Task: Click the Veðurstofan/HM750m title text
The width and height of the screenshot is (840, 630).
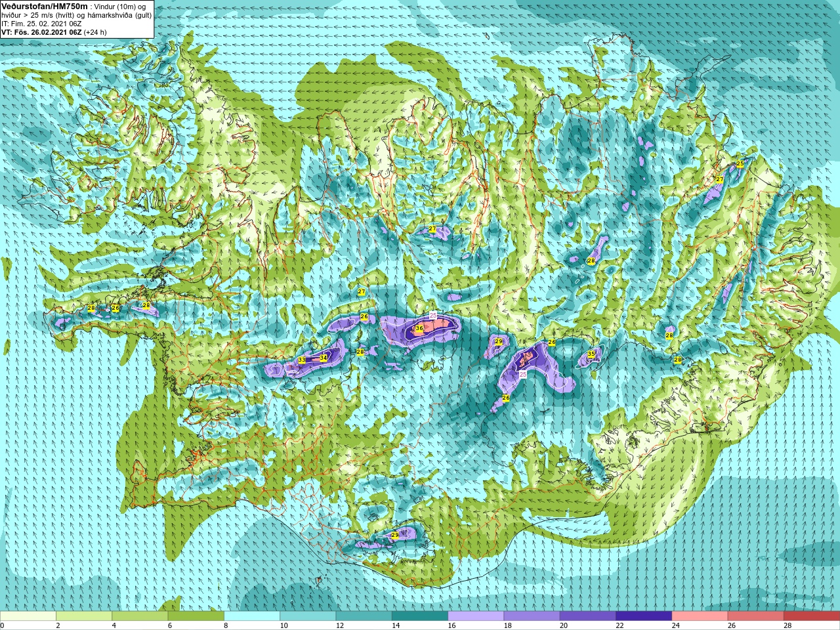Action: click(45, 6)
